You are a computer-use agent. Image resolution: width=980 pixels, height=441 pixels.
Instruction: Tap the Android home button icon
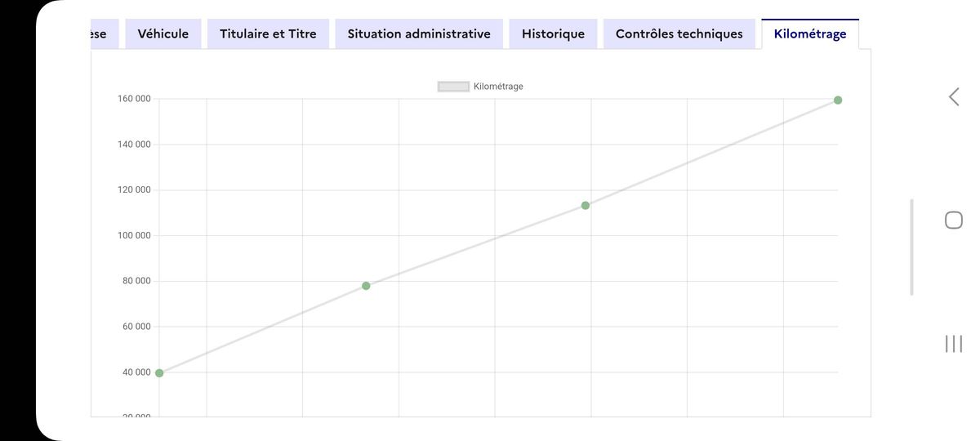[953, 220]
